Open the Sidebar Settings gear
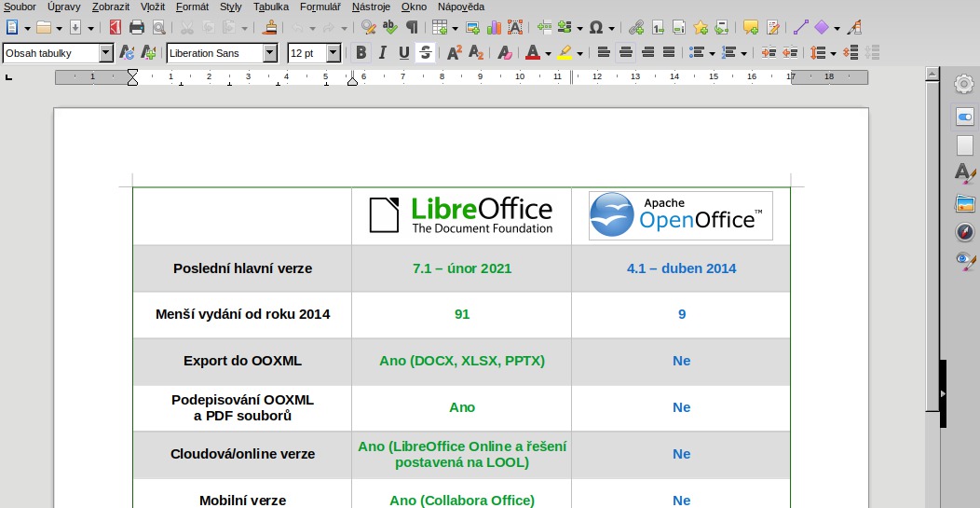The width and height of the screenshot is (980, 508). coord(964,84)
